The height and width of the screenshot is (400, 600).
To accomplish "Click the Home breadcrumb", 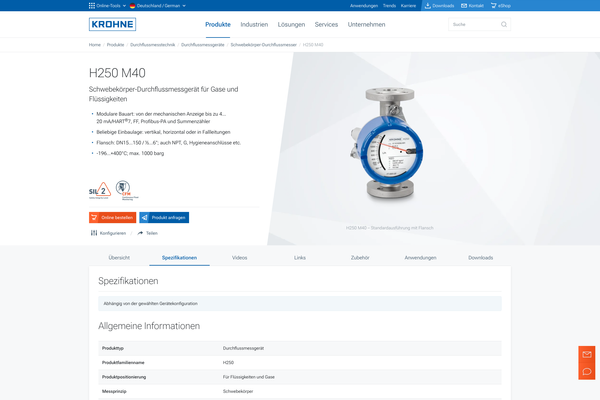I will click(x=95, y=45).
